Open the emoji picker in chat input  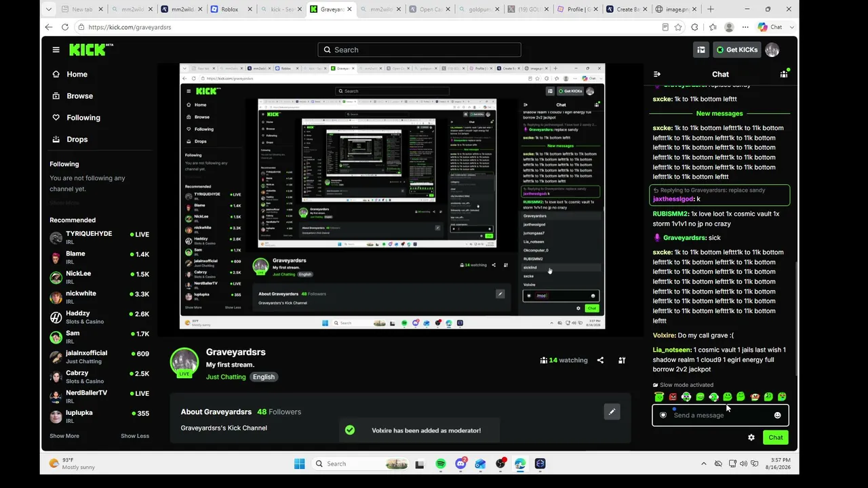[777, 415]
